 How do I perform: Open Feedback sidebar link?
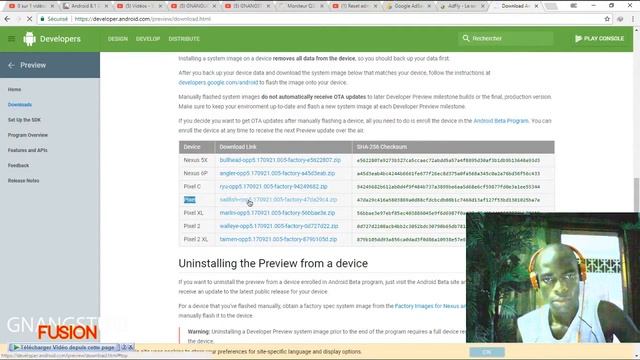pyautogui.click(x=18, y=165)
